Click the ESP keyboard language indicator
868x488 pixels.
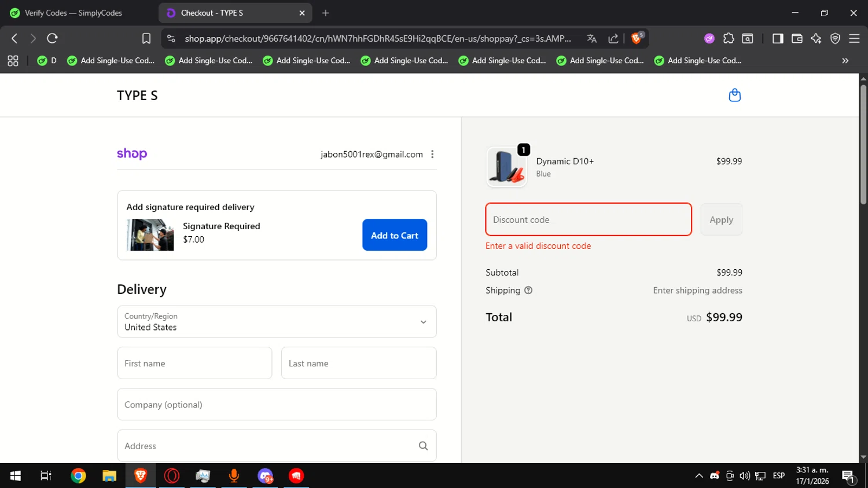tap(779, 476)
